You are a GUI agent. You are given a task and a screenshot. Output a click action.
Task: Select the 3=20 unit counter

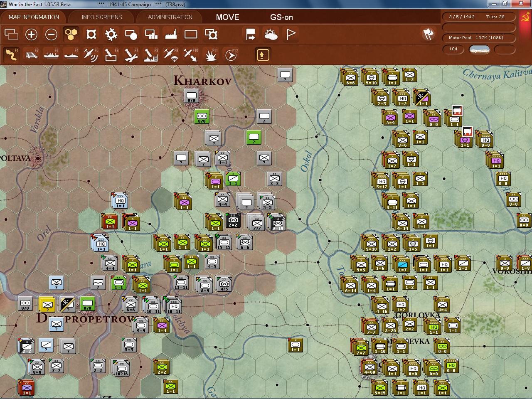coord(390,325)
